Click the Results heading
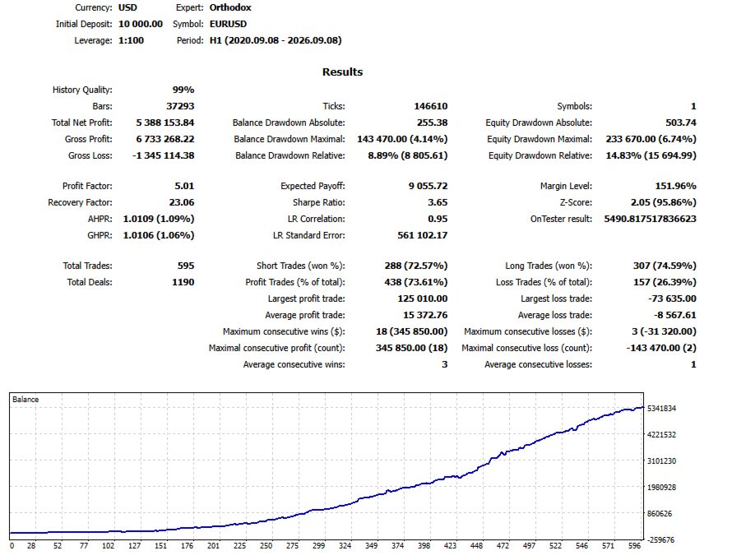 (342, 72)
